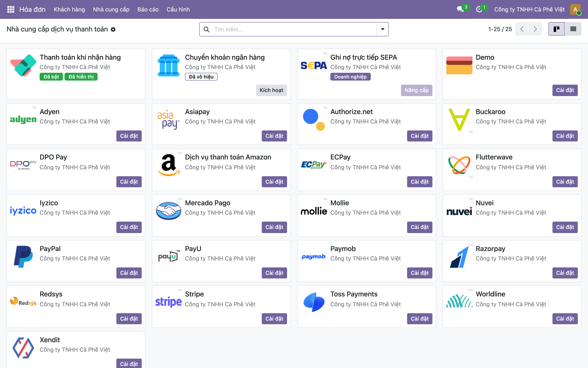Click the 1-25 / 25 pager counter
Screen dimensions: 588x368
(x=500, y=29)
